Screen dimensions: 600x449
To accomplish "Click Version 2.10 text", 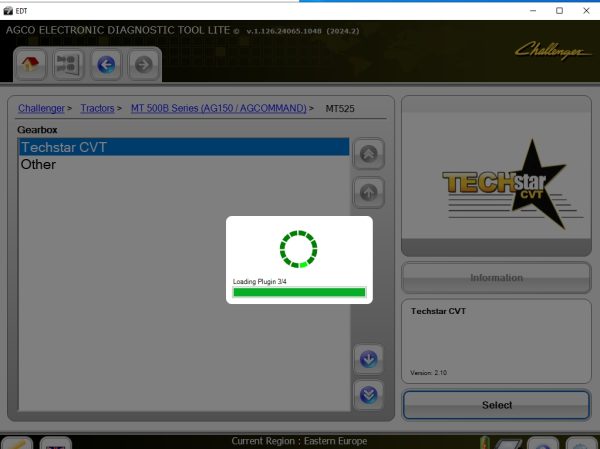I will point(428,372).
